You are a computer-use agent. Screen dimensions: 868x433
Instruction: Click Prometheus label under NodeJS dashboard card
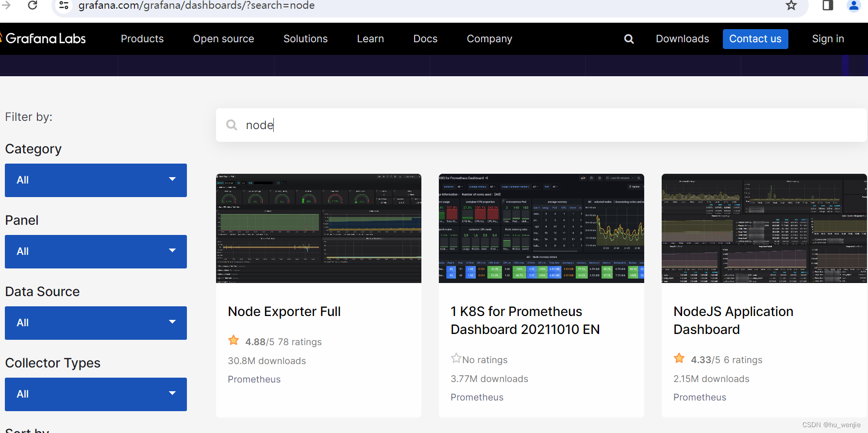pyautogui.click(x=700, y=398)
